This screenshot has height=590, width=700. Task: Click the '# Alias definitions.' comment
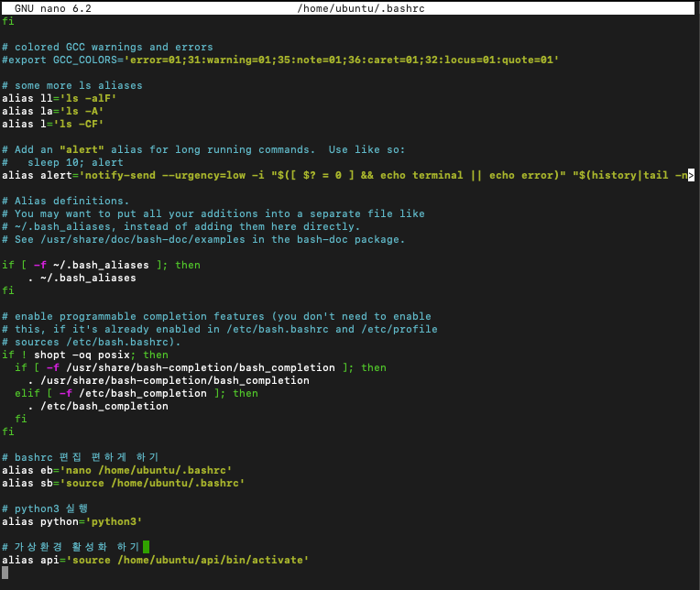(x=66, y=201)
